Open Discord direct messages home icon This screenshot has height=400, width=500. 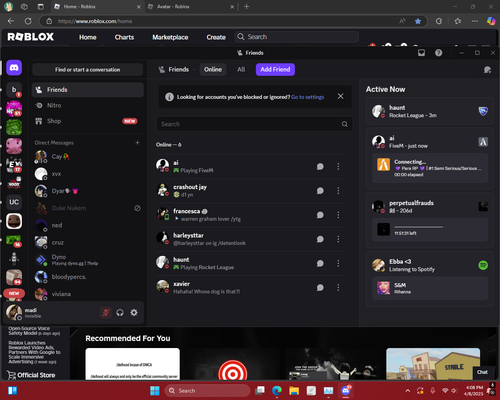14,68
